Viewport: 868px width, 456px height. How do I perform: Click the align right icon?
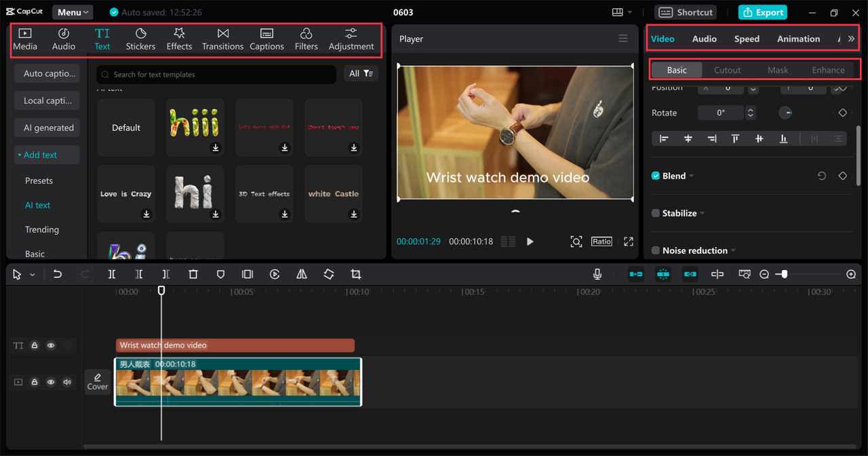(712, 138)
